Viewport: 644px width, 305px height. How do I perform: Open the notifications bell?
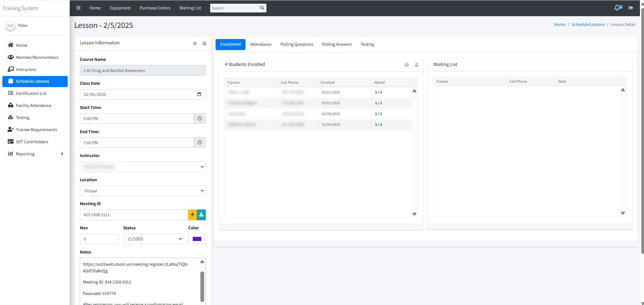pyautogui.click(x=617, y=8)
